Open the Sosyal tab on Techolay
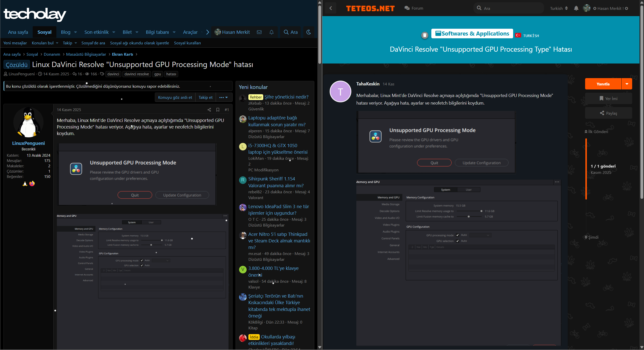 tap(45, 32)
